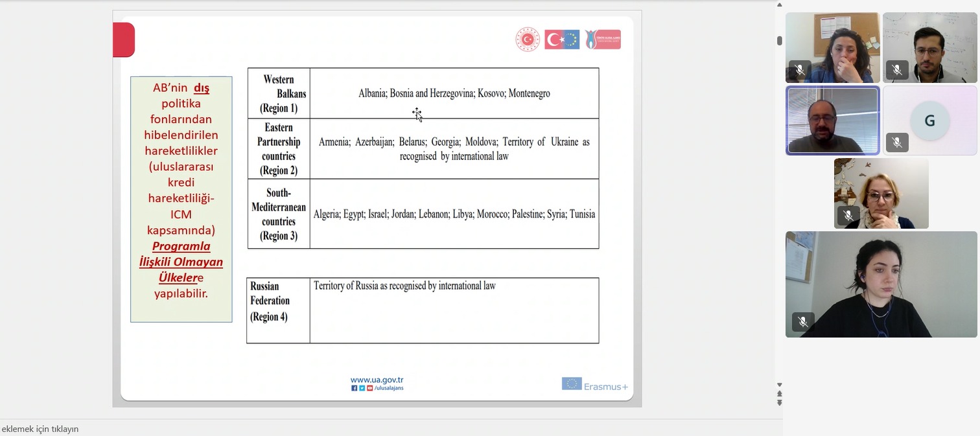Viewport: 980px width, 436px height.
Task: Select the active speaker video with blue border
Action: 832,120
